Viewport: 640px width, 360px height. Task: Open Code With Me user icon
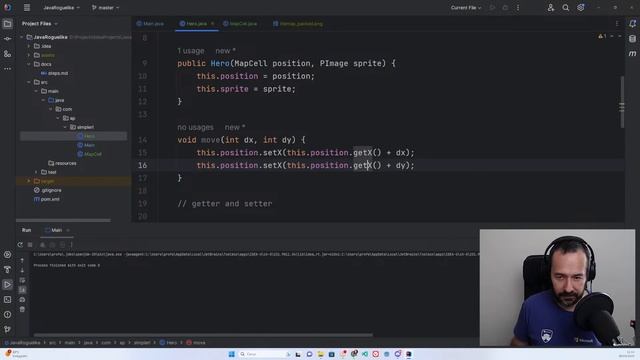(x=551, y=7)
